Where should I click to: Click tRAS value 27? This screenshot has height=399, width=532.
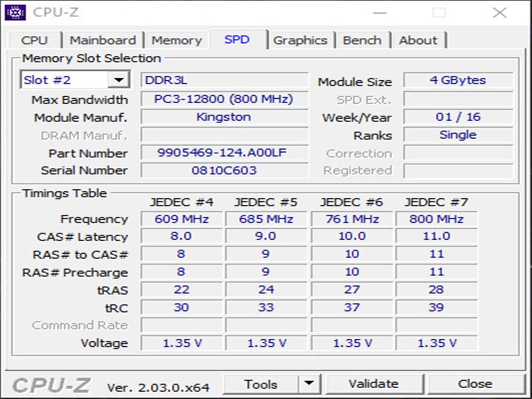pos(352,289)
